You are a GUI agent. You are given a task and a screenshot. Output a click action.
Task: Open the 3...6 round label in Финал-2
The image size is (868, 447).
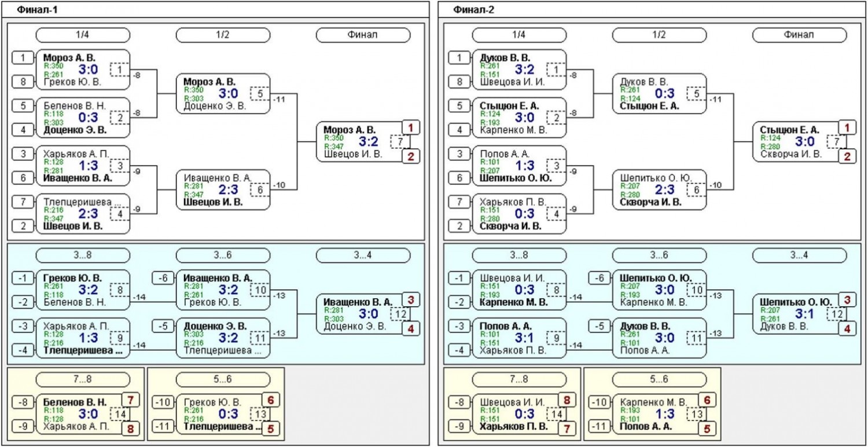coord(659,255)
